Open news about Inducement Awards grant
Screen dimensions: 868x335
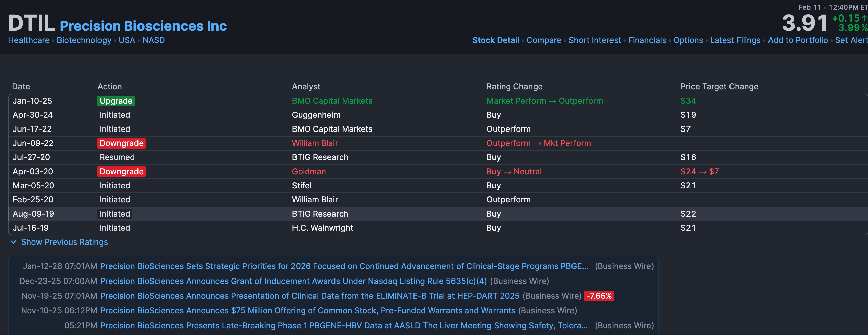click(x=293, y=281)
